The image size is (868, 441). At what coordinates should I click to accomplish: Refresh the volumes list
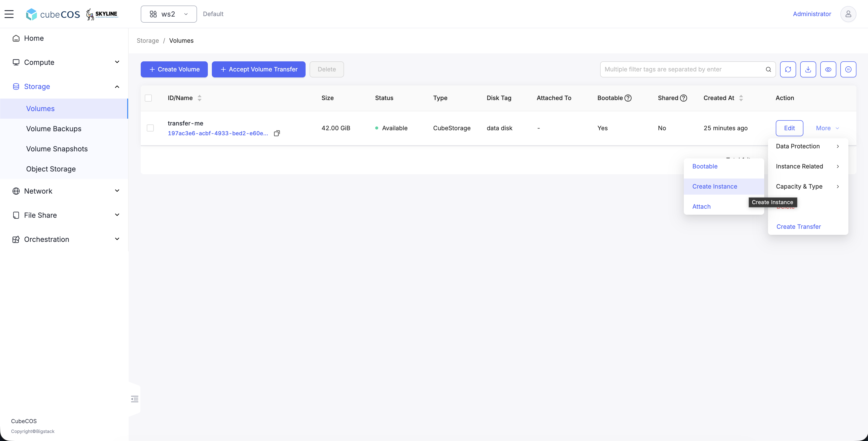[x=788, y=69]
